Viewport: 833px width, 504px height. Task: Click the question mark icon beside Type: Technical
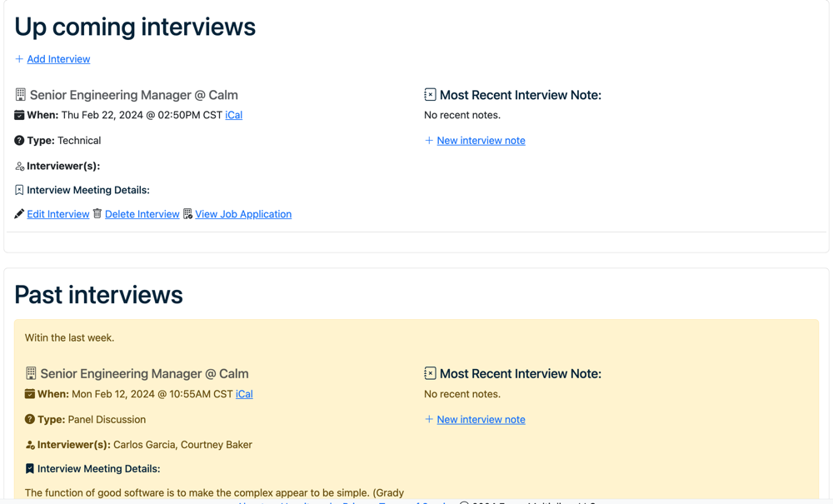pyautogui.click(x=19, y=140)
